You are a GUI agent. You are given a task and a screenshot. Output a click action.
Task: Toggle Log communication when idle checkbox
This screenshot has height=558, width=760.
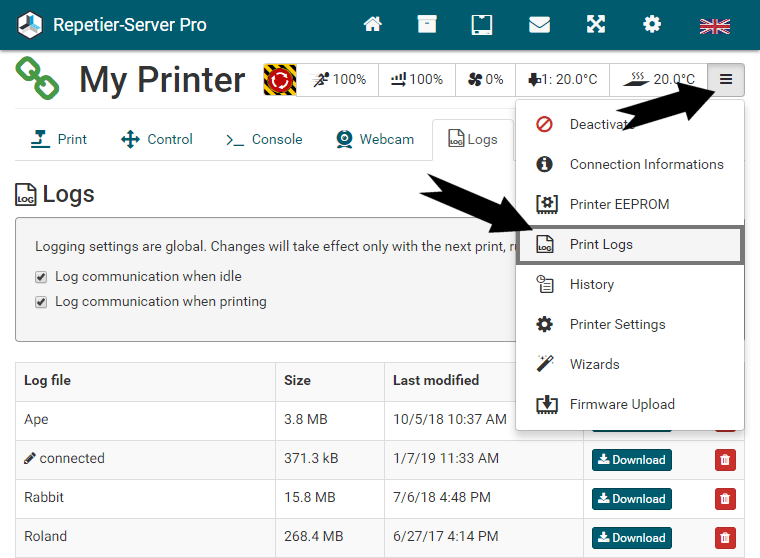pos(41,277)
